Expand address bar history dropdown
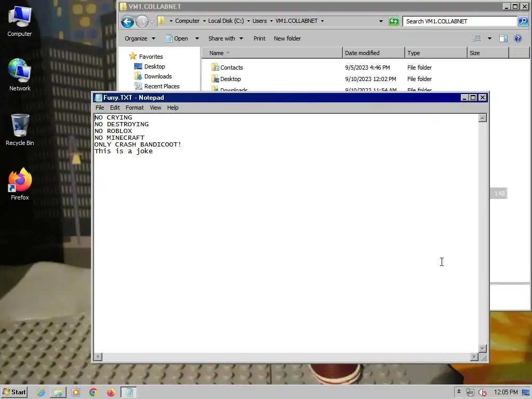The height and width of the screenshot is (399, 532). click(381, 21)
